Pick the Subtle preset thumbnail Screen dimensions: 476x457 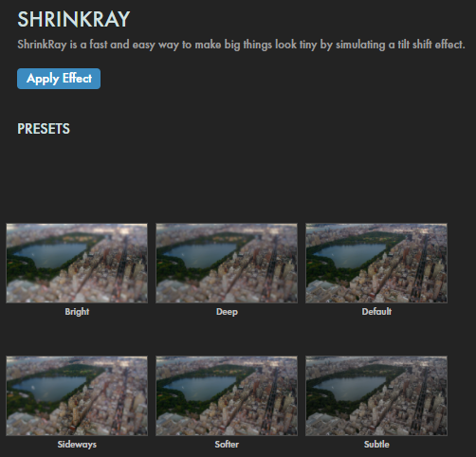[x=376, y=395]
